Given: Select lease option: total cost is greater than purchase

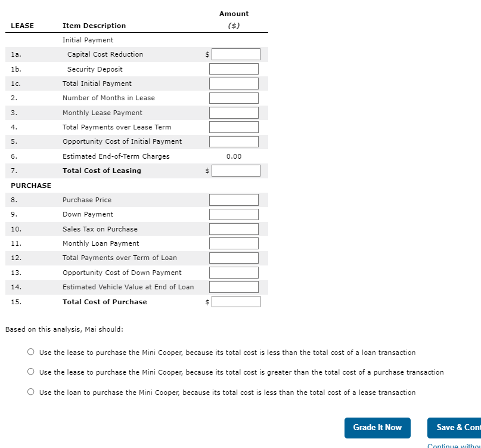Looking at the screenshot, I should point(30,372).
